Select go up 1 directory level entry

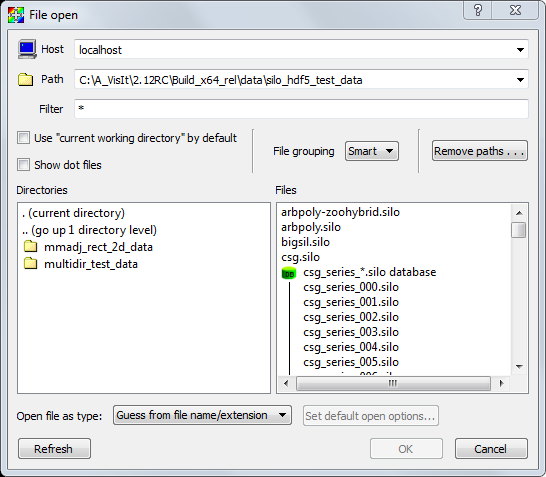(x=89, y=230)
